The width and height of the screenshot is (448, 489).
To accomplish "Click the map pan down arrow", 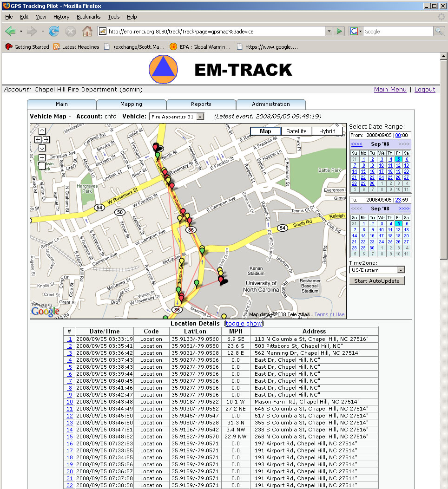I will pos(42,148).
